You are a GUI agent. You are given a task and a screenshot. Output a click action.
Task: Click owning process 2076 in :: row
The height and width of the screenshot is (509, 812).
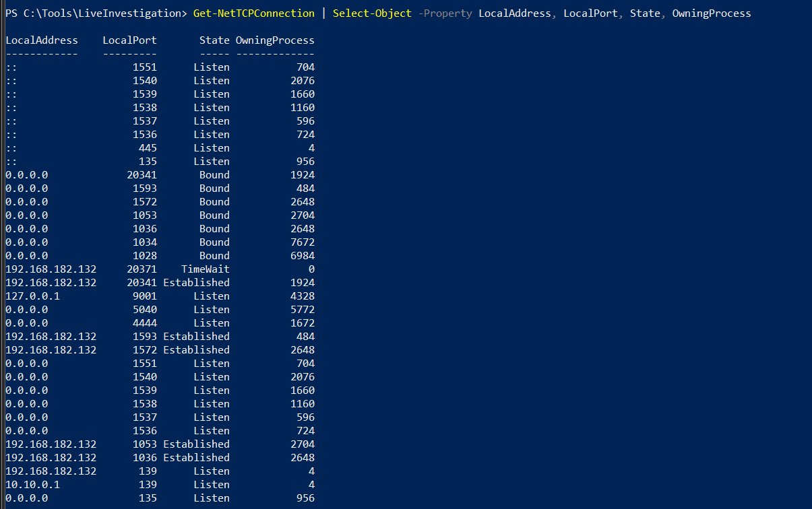(303, 81)
